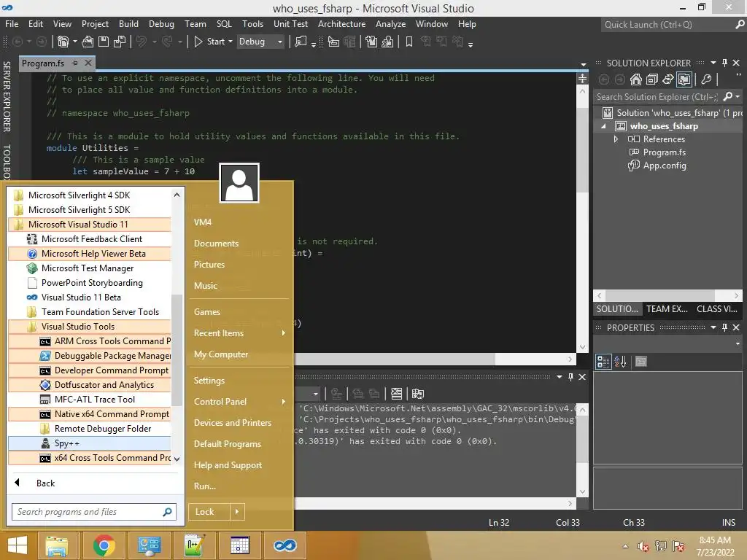Click the Find in Files toolbar icon
The height and width of the screenshot is (560, 747).
click(x=301, y=42)
